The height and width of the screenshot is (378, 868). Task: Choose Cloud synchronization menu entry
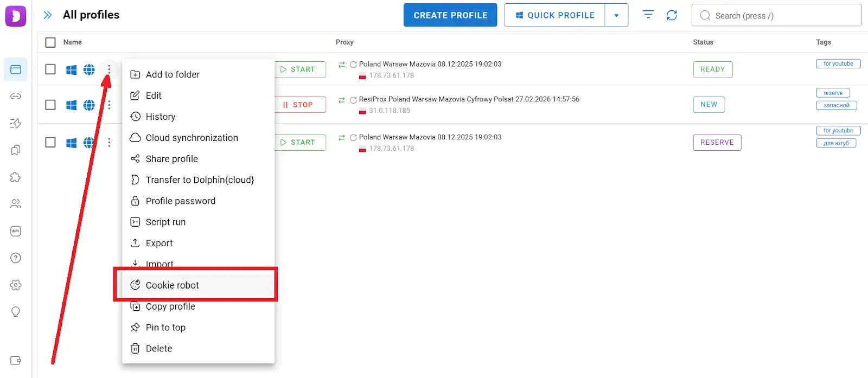point(192,138)
